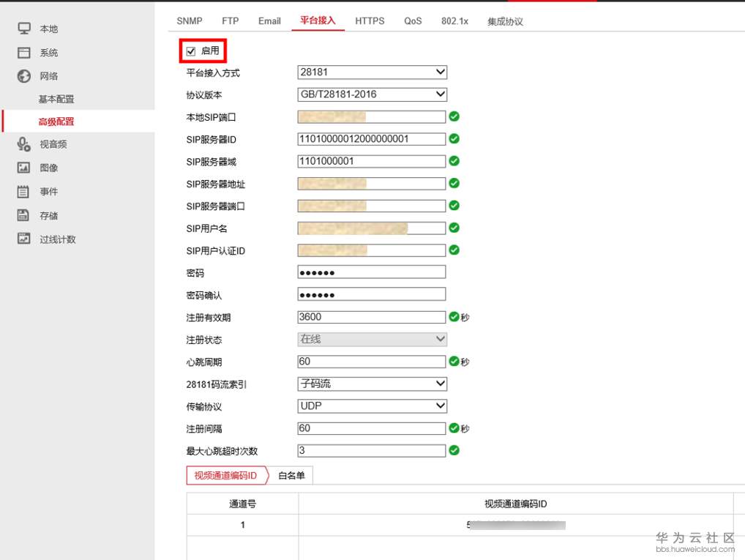
Task: Toggle the 启用 (Enable) checkbox
Action: [191, 51]
